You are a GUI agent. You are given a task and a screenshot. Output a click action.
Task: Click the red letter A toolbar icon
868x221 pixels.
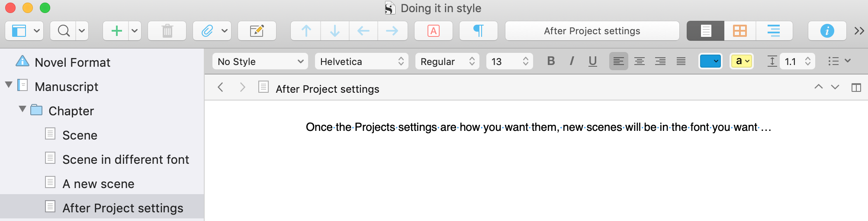tap(434, 31)
